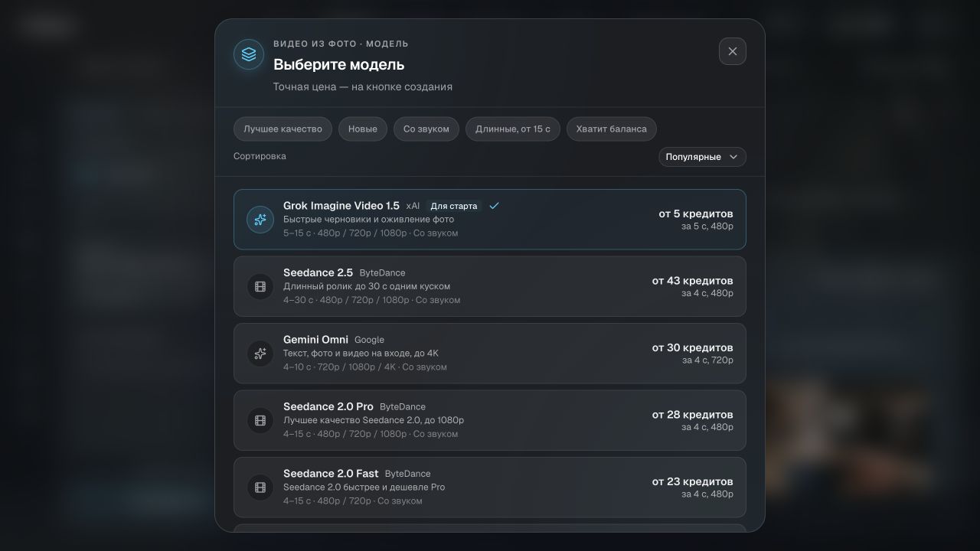Choose the Seedance 2.0 Fast model
Screen dimensions: 980x551
click(x=490, y=487)
